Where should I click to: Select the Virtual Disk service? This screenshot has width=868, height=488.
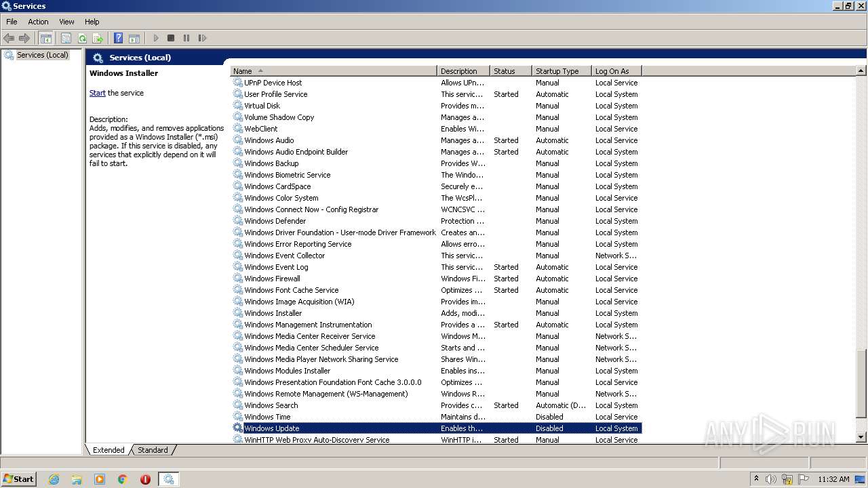pos(436,106)
